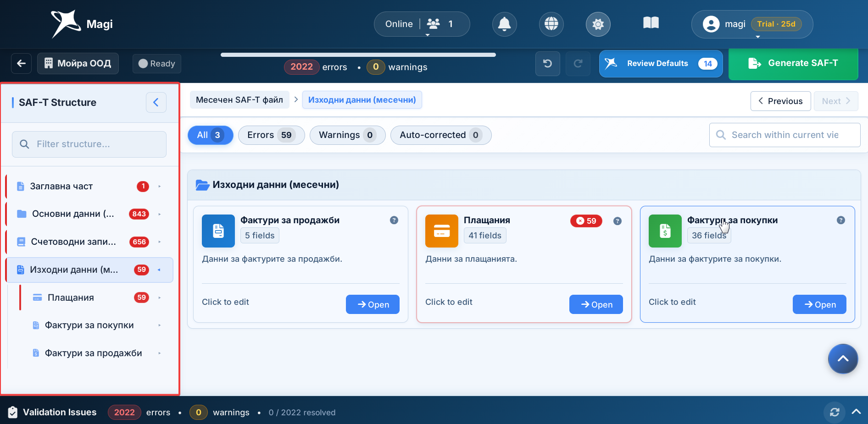The height and width of the screenshot is (424, 868).
Task: Open the magi user account dropdown
Action: coord(752,24)
